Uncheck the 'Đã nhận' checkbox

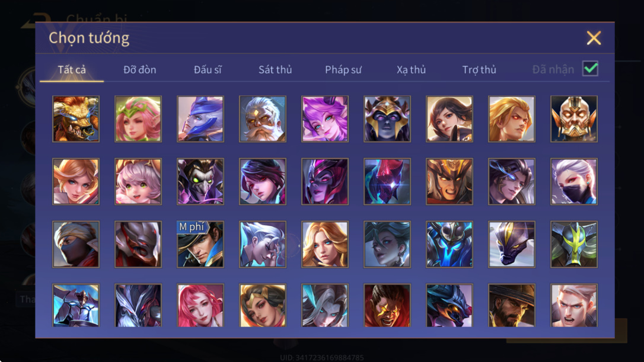coord(590,69)
